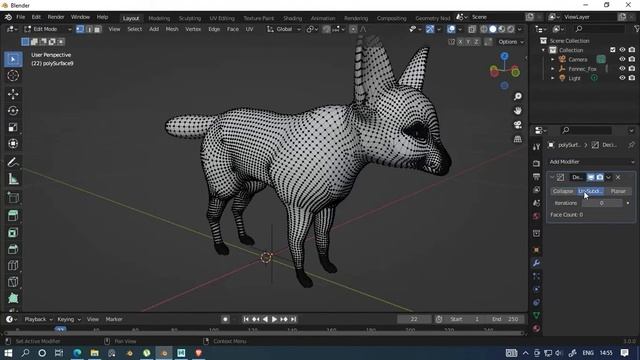Image resolution: width=640 pixels, height=360 pixels.
Task: Select the Loop Cut tool
Action: (13, 265)
